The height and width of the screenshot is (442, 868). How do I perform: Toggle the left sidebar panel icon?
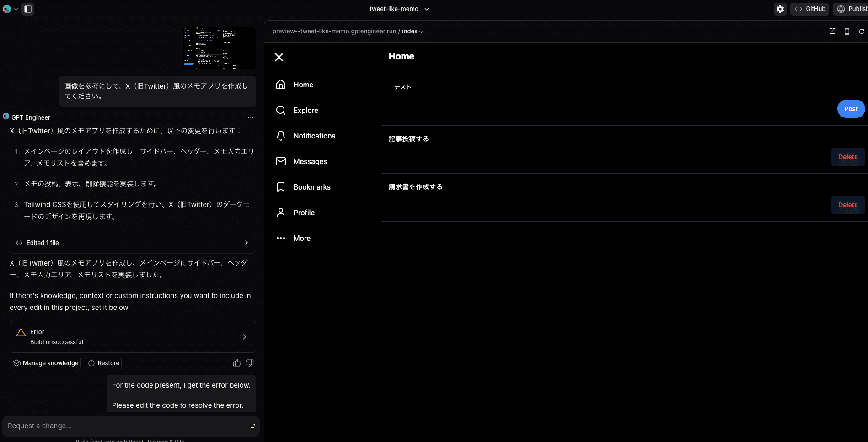(28, 9)
